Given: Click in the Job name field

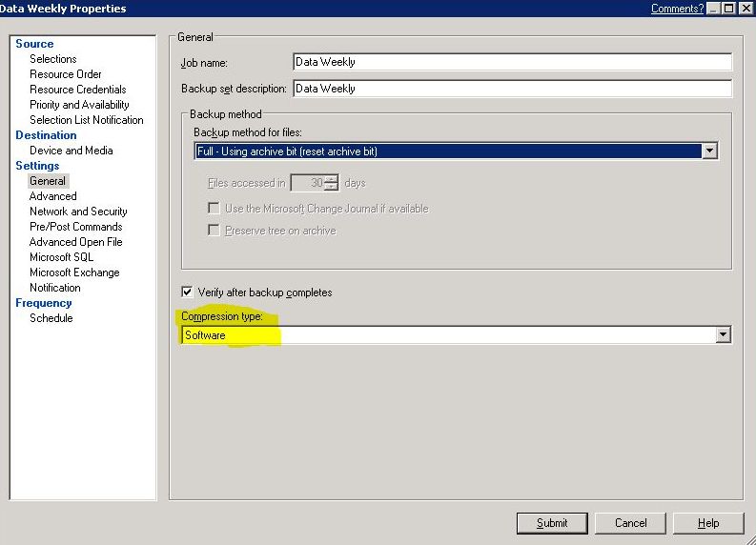Looking at the screenshot, I should coord(512,62).
